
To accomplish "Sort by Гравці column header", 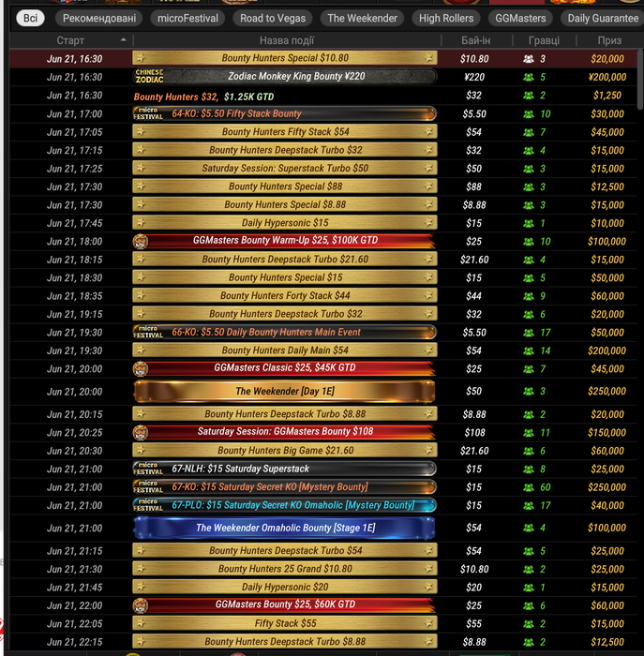I will coord(544,40).
